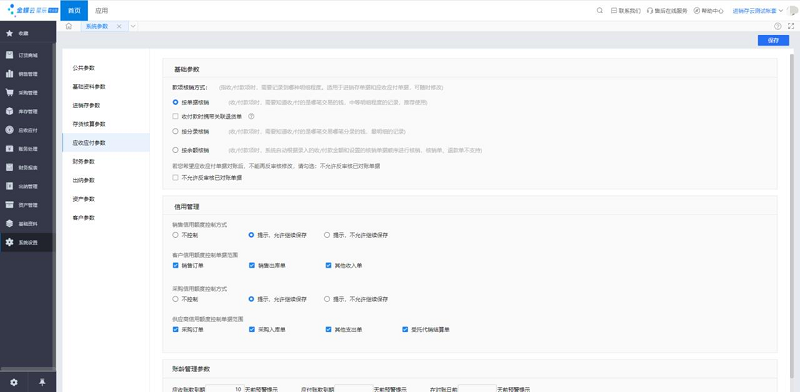Click the headset 售后在线服务 icon
The width and height of the screenshot is (800, 392).
coord(649,10)
